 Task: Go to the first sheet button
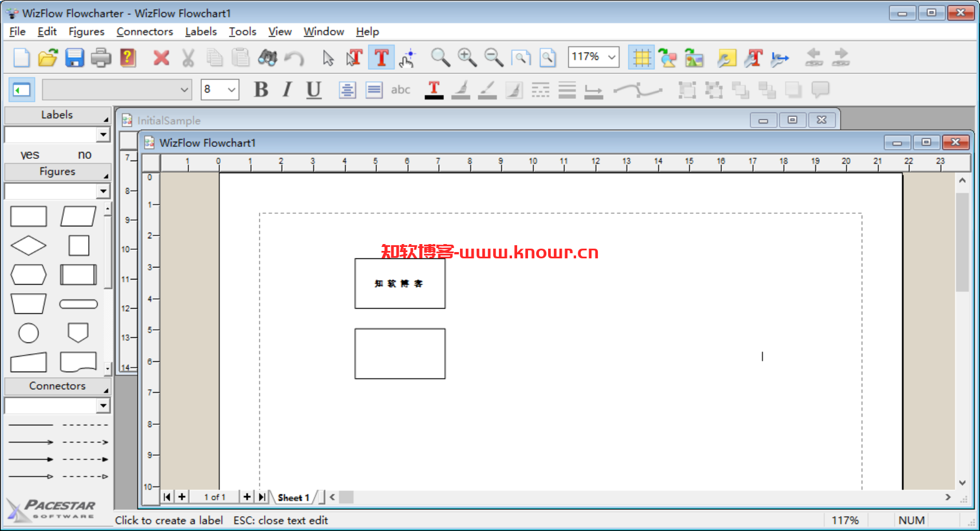(x=167, y=497)
